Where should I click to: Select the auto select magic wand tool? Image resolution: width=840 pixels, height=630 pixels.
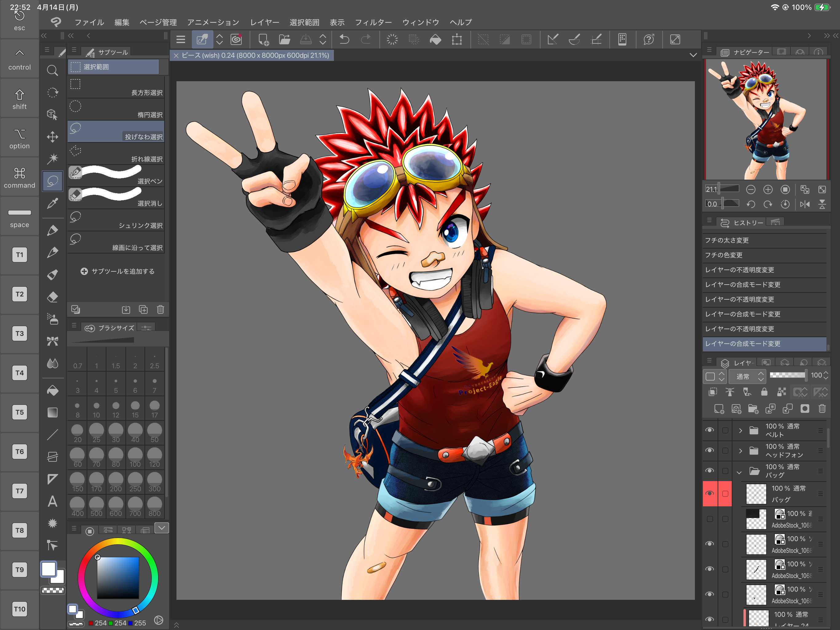click(52, 158)
